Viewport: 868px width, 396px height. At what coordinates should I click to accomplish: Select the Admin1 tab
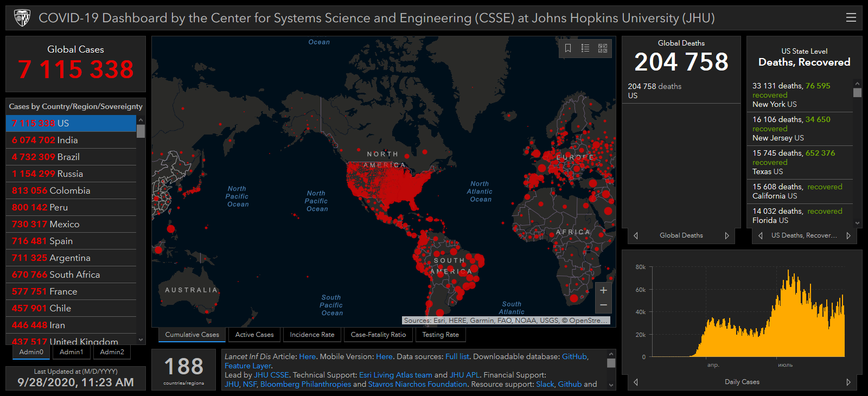pos(72,352)
